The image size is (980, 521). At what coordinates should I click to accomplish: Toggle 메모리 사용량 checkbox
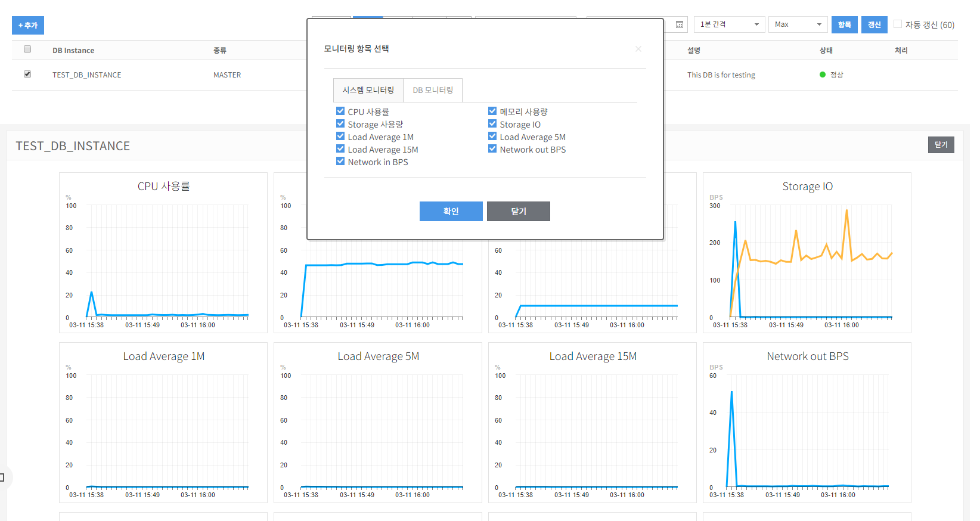pos(492,111)
